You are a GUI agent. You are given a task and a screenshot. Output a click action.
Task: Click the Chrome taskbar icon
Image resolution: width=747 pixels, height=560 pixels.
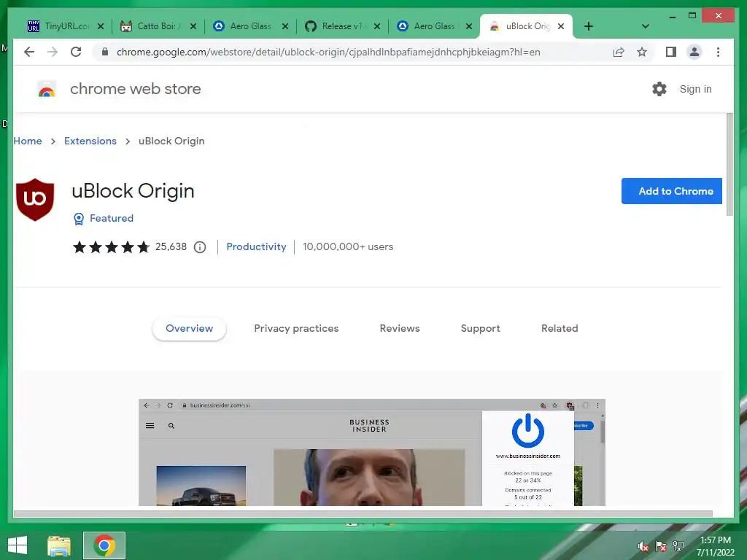pos(104,545)
